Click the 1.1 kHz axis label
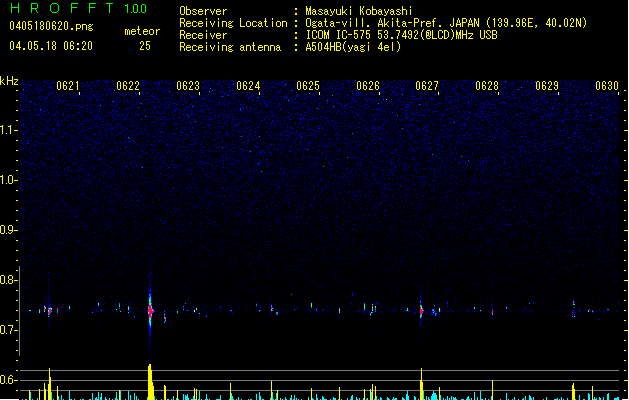The width and height of the screenshot is (629, 400). (8, 130)
